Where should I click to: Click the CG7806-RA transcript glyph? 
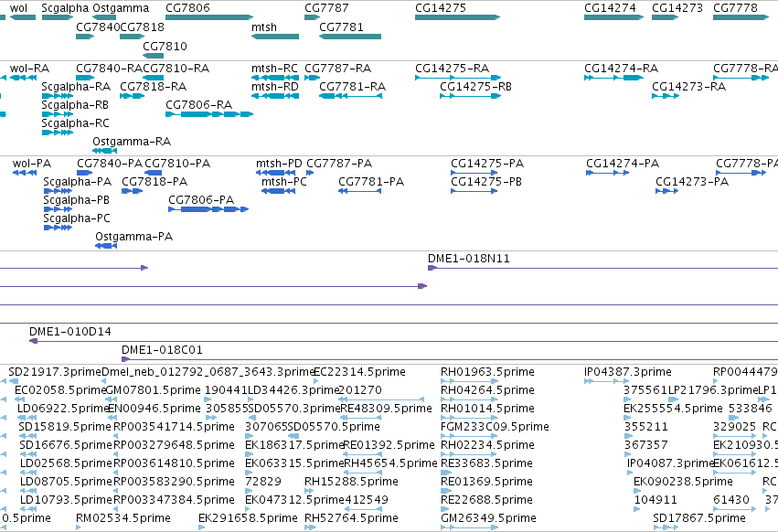[x=209, y=114]
